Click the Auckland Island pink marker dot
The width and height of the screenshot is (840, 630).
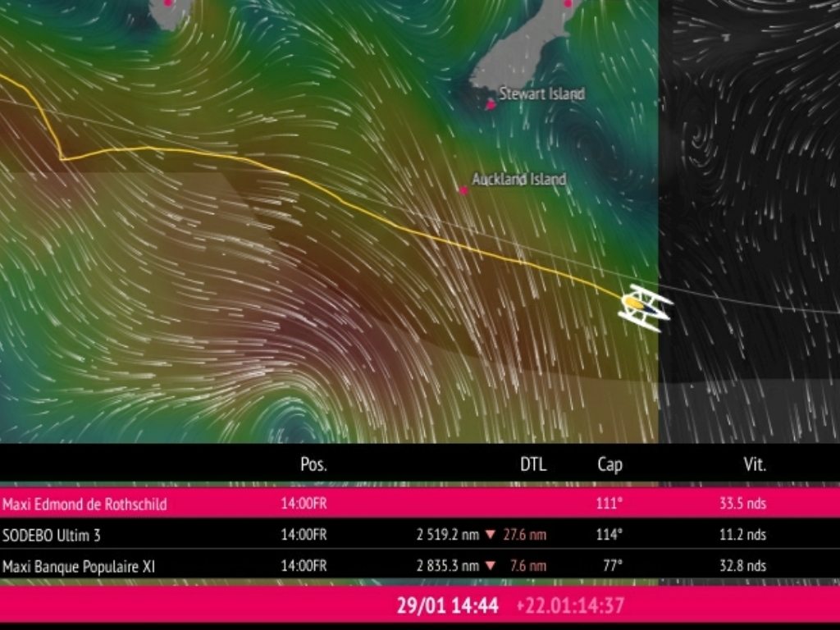tap(463, 190)
